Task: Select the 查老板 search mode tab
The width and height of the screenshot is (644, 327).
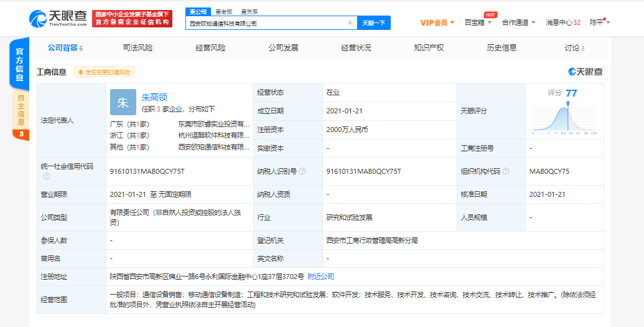Action: (x=224, y=11)
